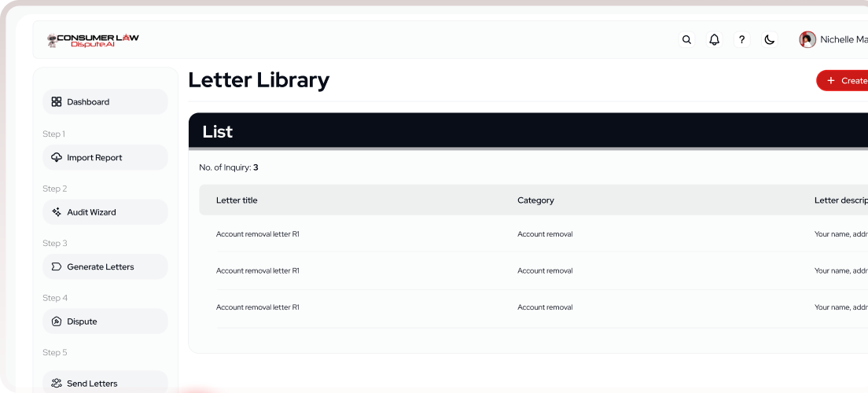This screenshot has height=393, width=868.
Task: Click the Consumer Law Dispute.AI logo
Action: pyautogui.click(x=93, y=40)
